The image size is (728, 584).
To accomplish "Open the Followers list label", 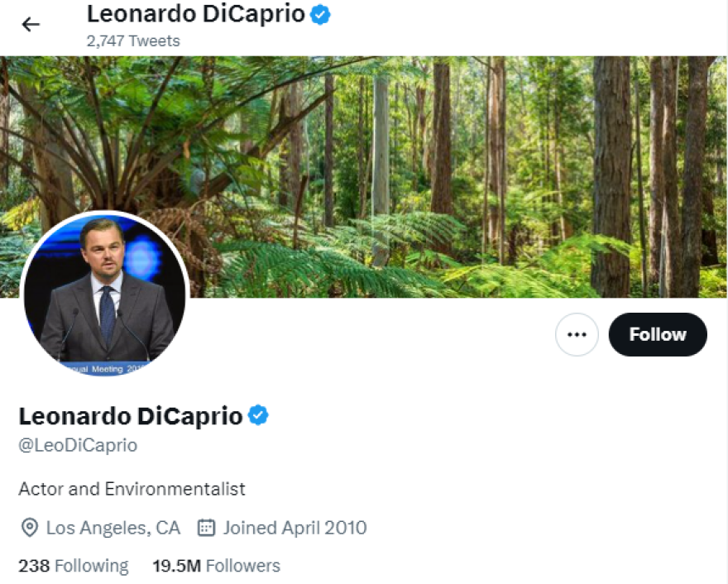I will (242, 566).
